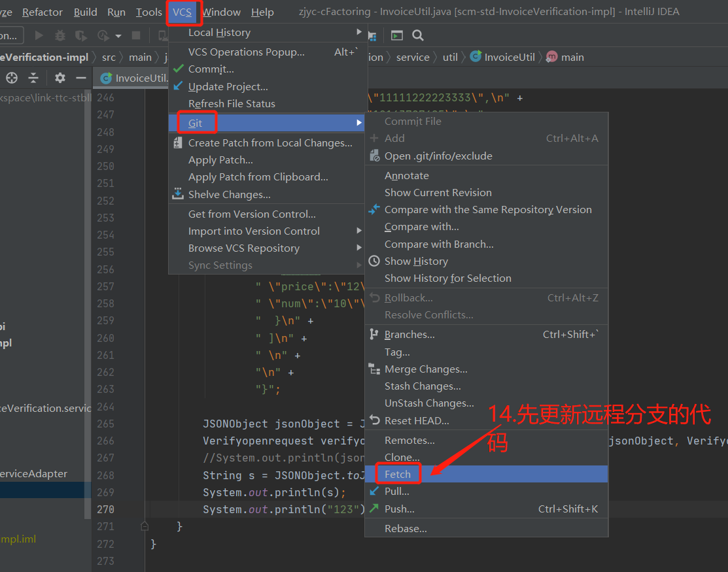Switch to the InvoiceUtil editor tab

click(x=133, y=78)
